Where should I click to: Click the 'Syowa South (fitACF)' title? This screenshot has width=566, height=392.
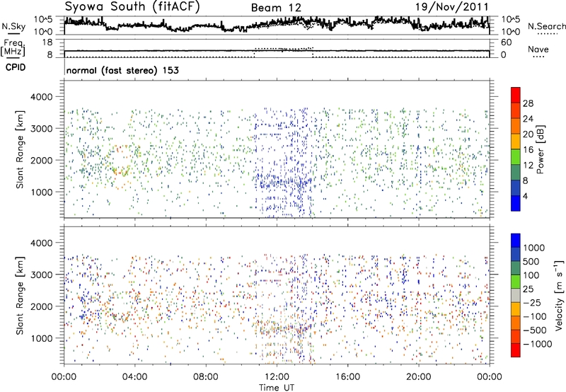pyautogui.click(x=132, y=7)
